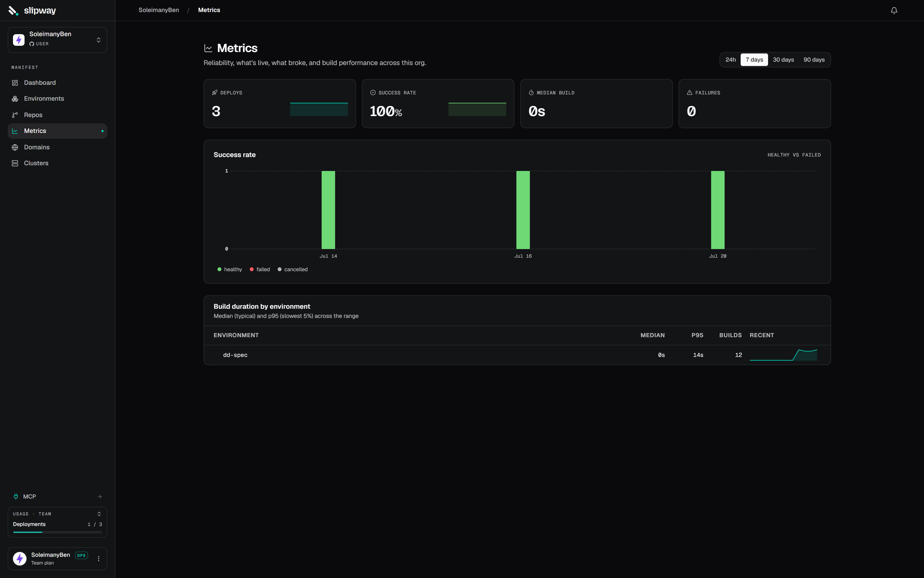Click the Deployments 1 / 3 count
Screen dimensions: 924x578
[95, 525]
